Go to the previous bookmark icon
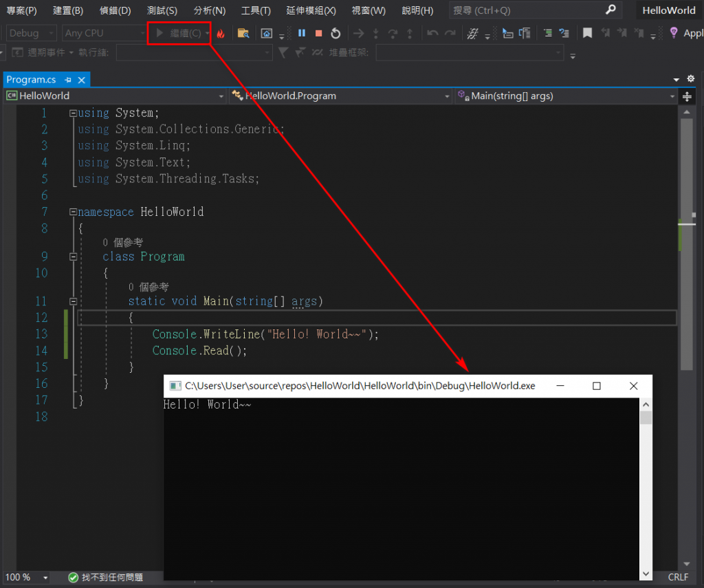The image size is (704, 588). pos(605,33)
